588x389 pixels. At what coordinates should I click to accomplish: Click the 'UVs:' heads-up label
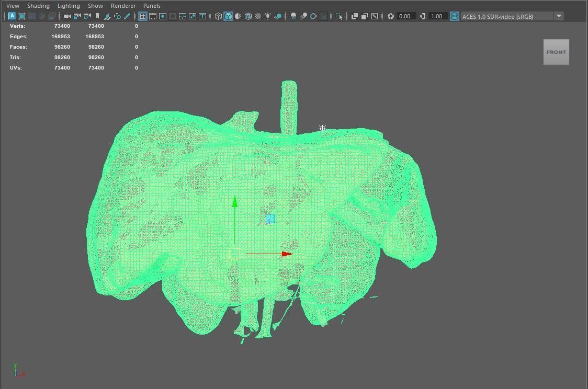coord(16,68)
